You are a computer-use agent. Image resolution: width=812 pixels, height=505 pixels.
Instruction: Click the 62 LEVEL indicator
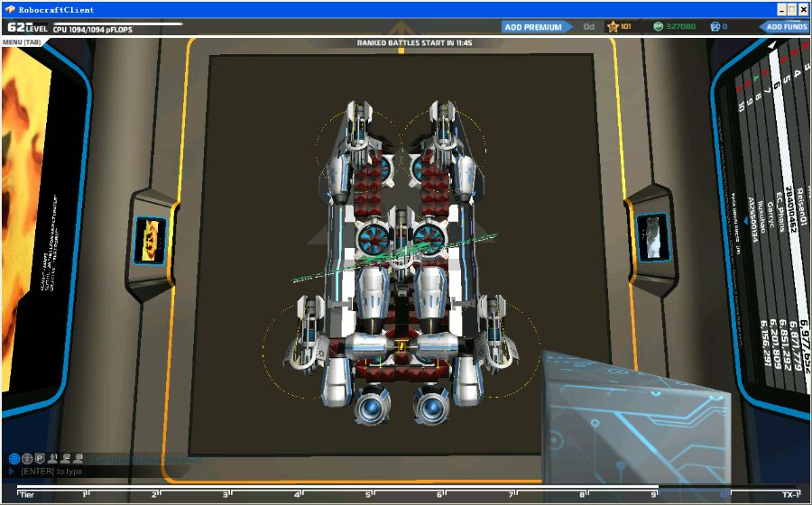(27, 28)
